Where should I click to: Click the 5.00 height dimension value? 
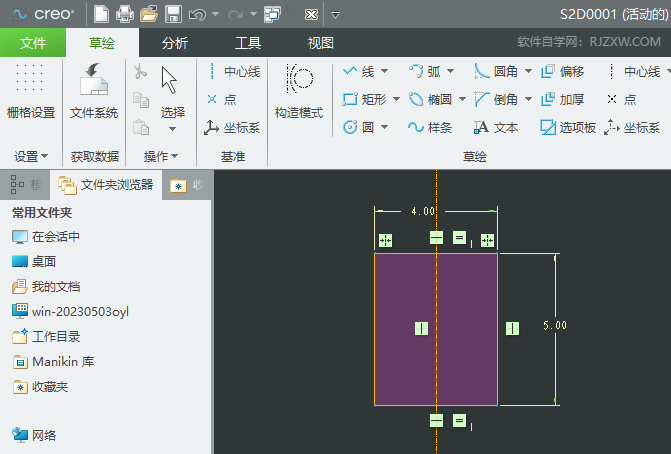[x=555, y=326]
